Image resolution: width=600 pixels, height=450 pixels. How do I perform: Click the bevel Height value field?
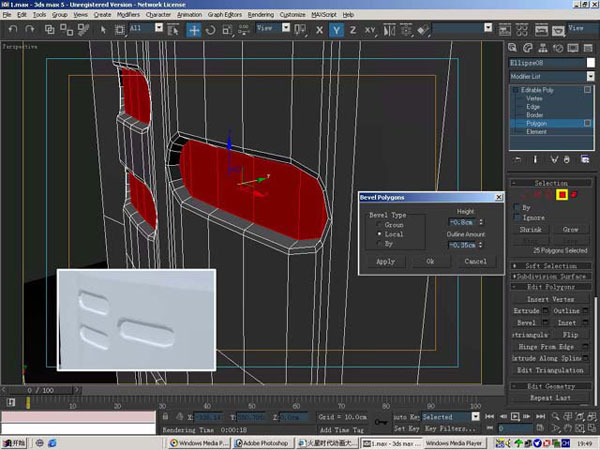tap(462, 221)
